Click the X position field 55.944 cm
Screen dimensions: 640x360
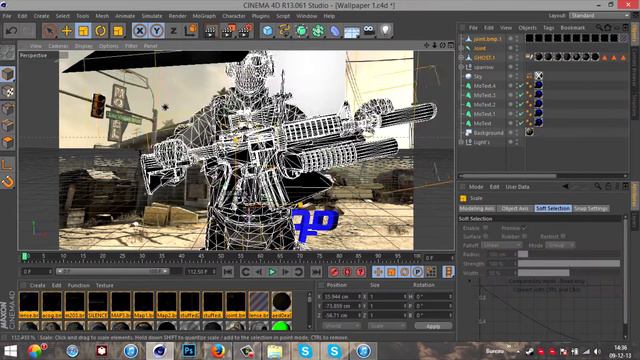pos(342,296)
